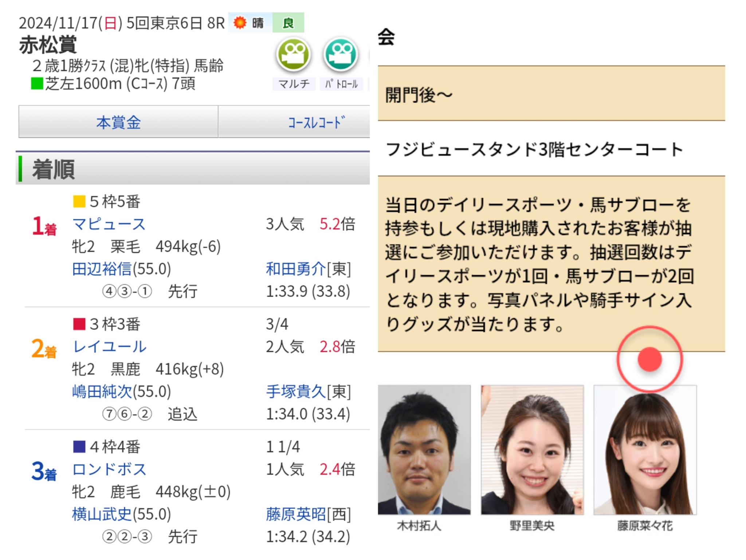
Task: Open trainer 手塚貴久 link
Action: click(296, 391)
